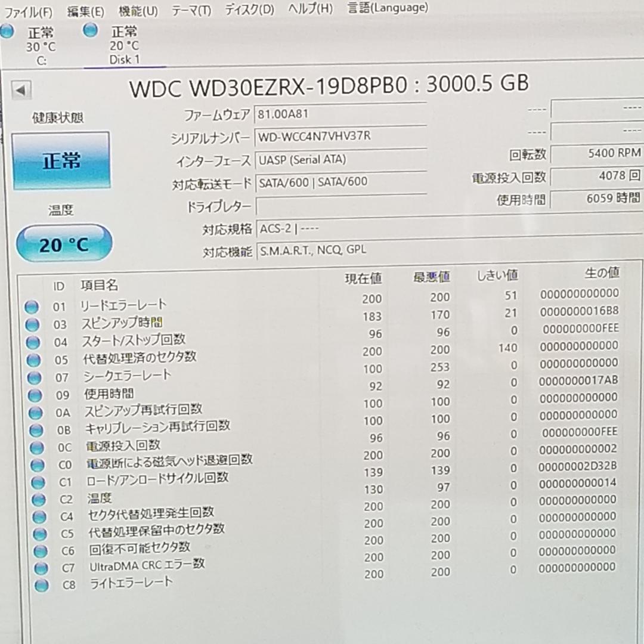
Task: Open the ディスク(D) menu
Action: tap(250, 9)
